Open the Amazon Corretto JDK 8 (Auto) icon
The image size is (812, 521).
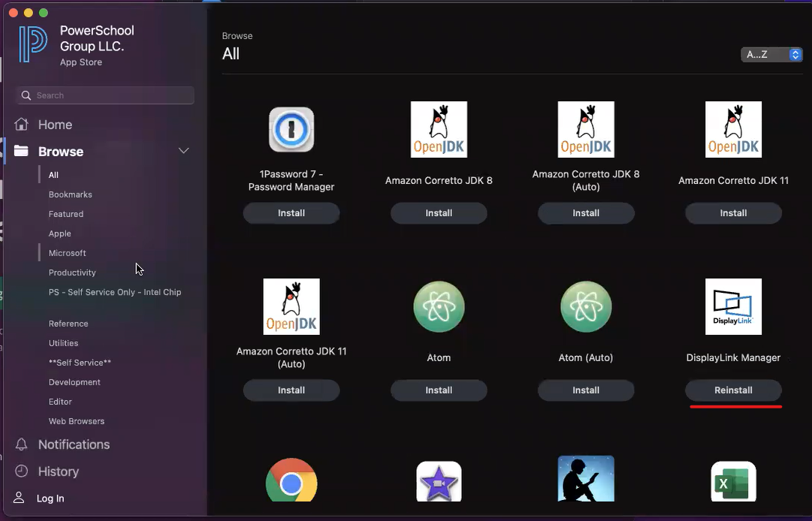tap(586, 129)
